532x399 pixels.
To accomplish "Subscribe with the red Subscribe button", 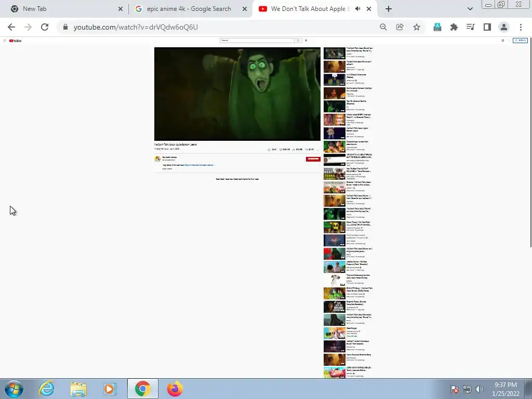I will pyautogui.click(x=313, y=159).
